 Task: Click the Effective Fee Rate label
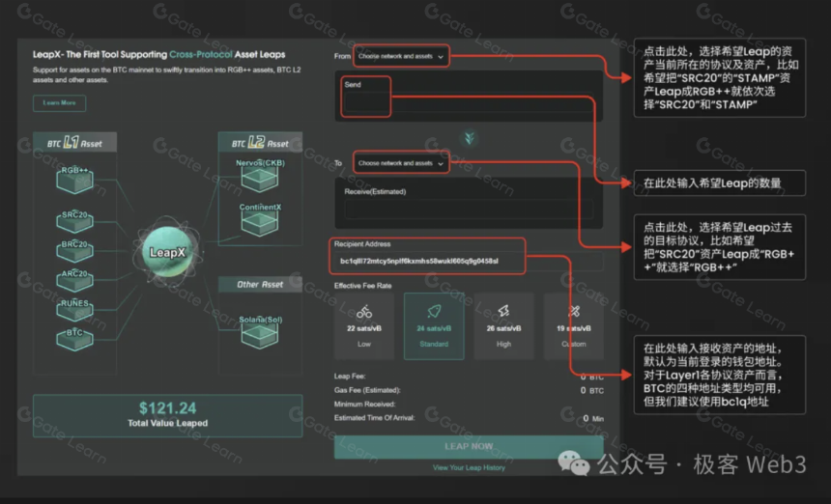tap(363, 286)
